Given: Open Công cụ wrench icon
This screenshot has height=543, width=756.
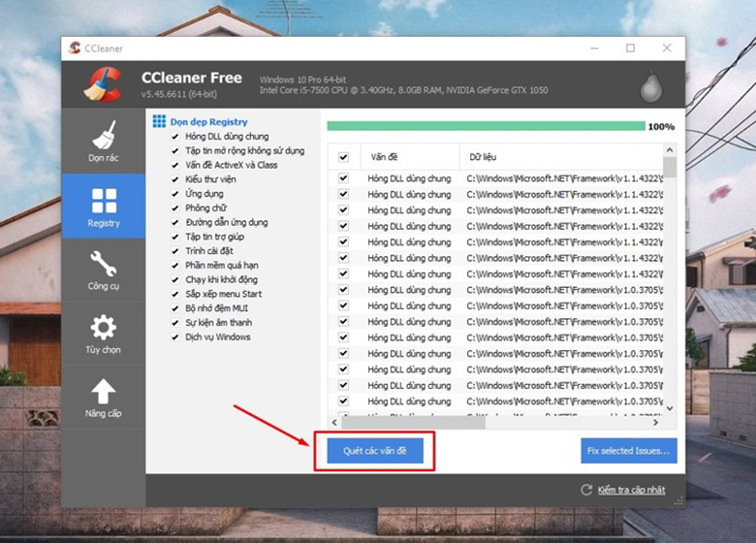Looking at the screenshot, I should 104,264.
